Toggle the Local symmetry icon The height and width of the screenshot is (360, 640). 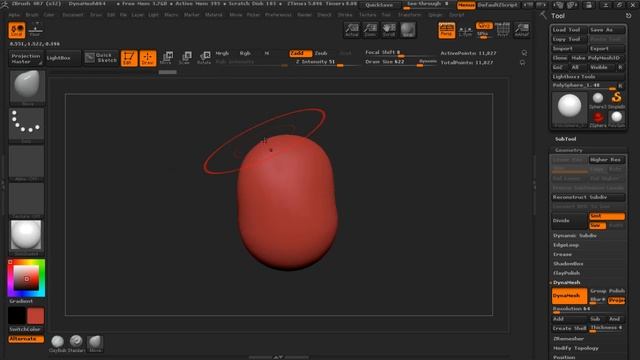tap(17, 31)
